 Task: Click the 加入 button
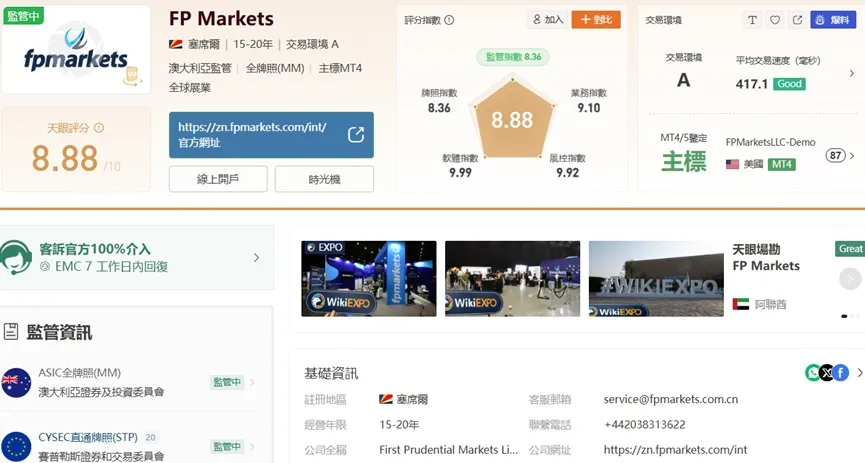[548, 20]
